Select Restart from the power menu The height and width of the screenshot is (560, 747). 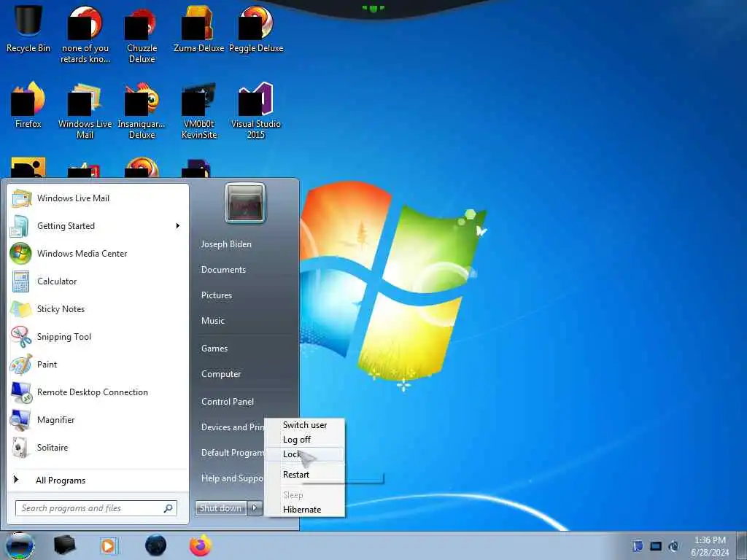click(x=304, y=474)
